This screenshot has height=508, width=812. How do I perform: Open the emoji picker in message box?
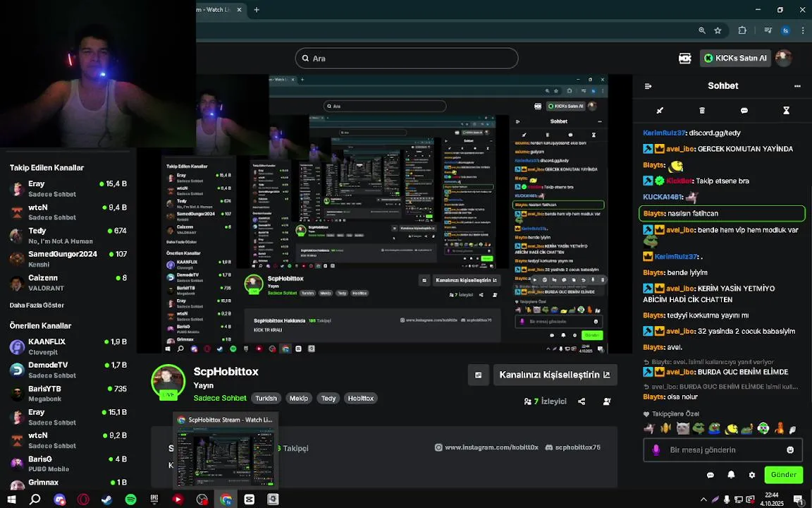790,450
